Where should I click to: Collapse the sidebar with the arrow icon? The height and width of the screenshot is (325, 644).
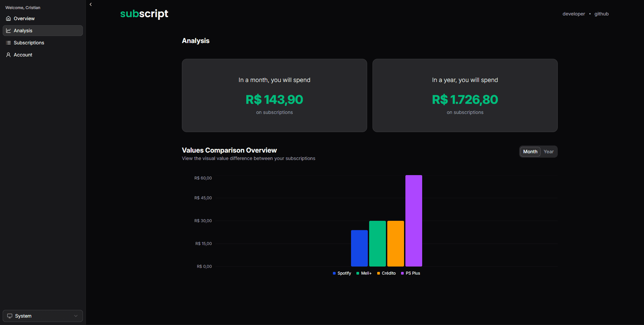91,4
